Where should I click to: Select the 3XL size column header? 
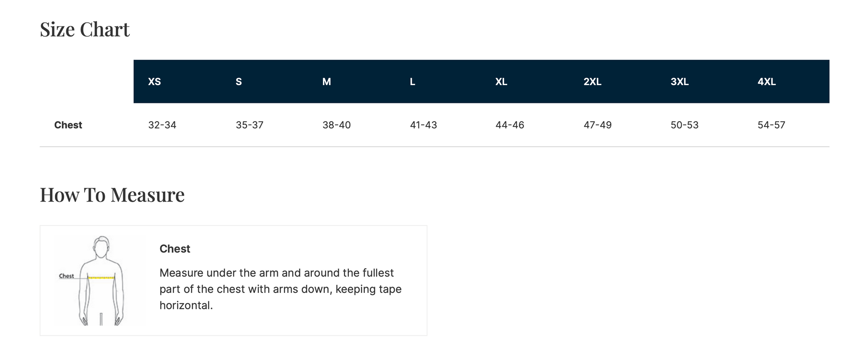coord(679,82)
